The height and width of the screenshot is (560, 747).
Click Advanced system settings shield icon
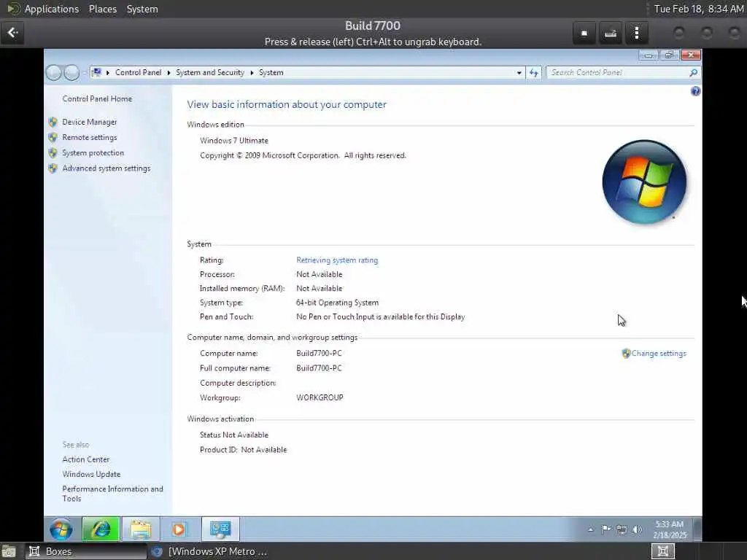click(53, 168)
